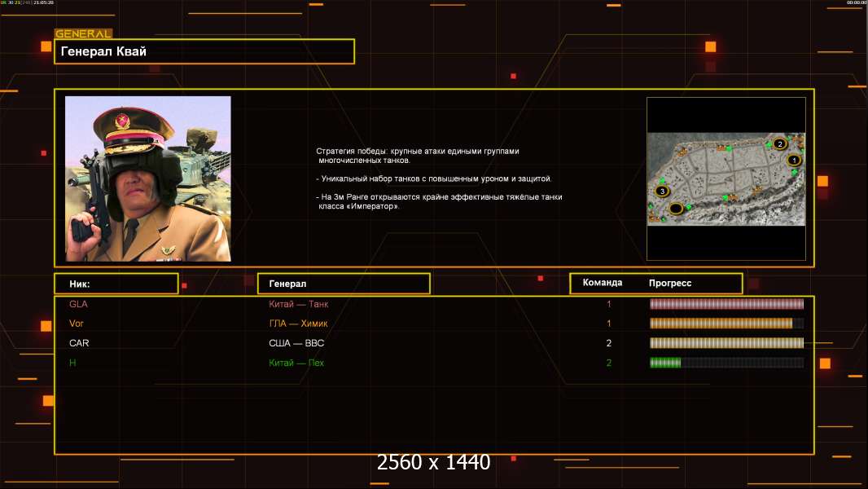Click the "Прогресс" column header
Image resolution: width=868 pixels, height=489 pixels.
(670, 283)
